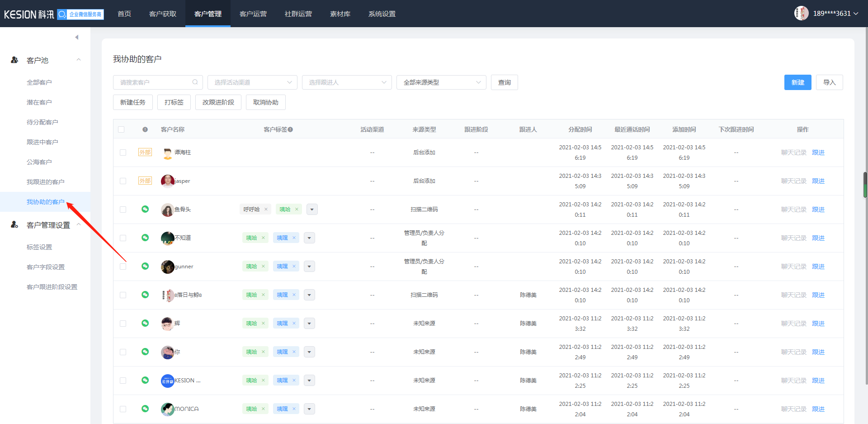The image size is (868, 424).
Task: Open 公海客户 in the sidebar
Action: pyautogui.click(x=39, y=162)
